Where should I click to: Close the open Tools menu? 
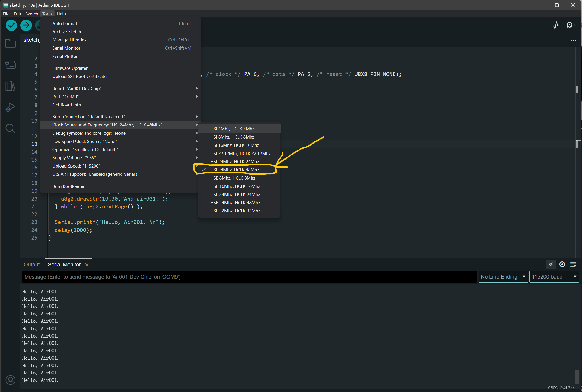[47, 14]
